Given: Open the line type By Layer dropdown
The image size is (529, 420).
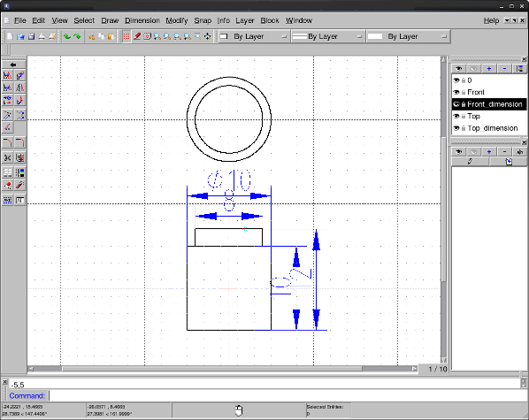Looking at the screenshot, I should 408,36.
